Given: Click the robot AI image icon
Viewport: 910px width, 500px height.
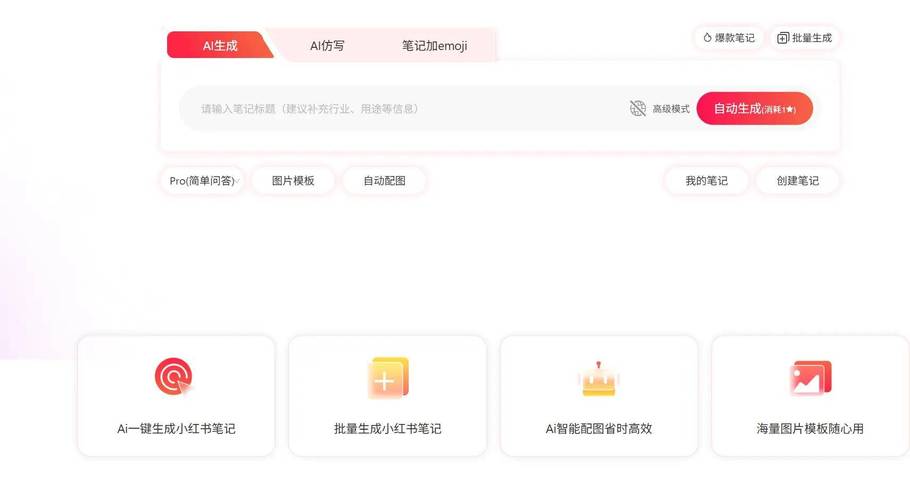Looking at the screenshot, I should click(x=598, y=379).
